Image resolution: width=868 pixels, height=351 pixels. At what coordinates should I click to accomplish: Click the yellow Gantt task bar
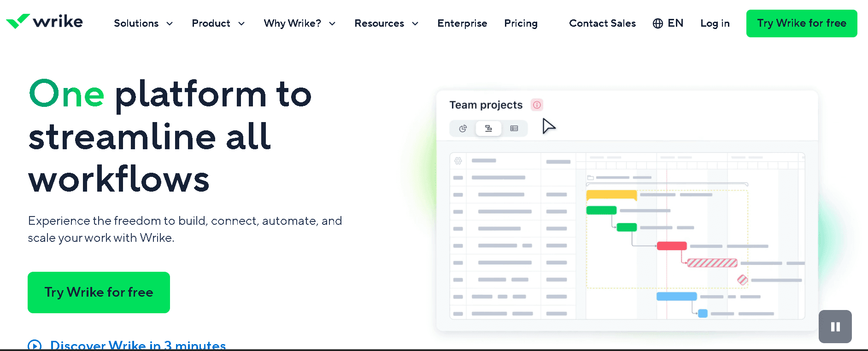pos(611,195)
